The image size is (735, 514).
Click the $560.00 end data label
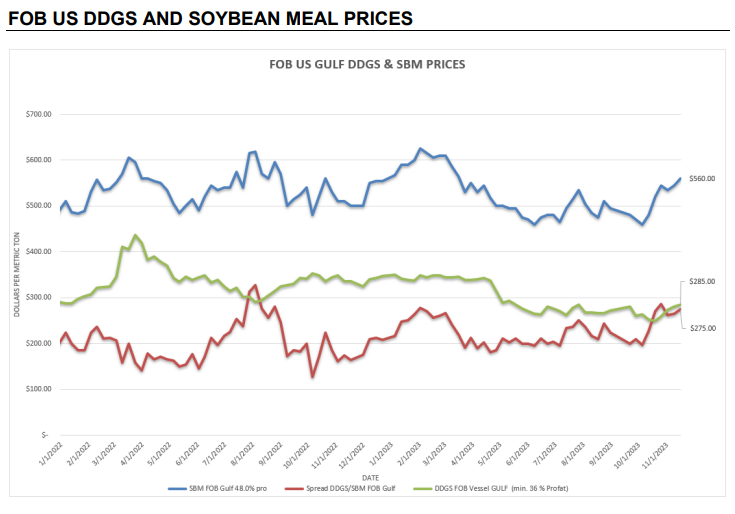(x=702, y=179)
